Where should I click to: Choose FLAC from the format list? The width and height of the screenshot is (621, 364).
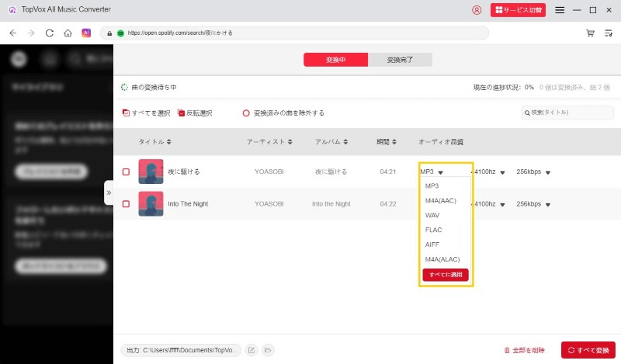(434, 230)
